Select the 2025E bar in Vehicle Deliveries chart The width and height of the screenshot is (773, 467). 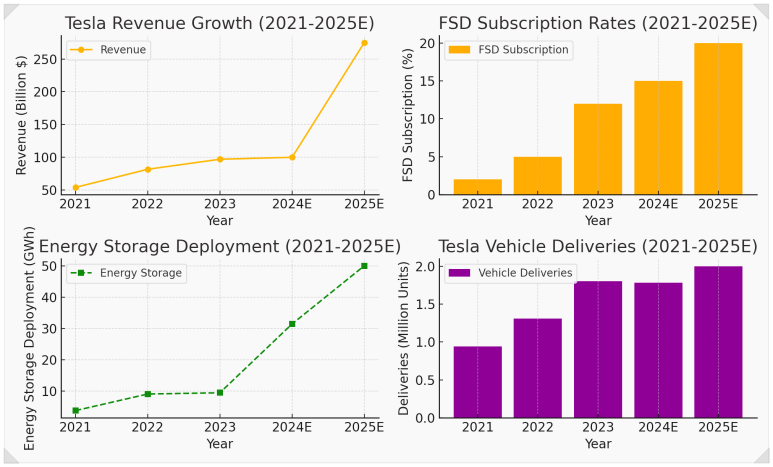[718, 342]
